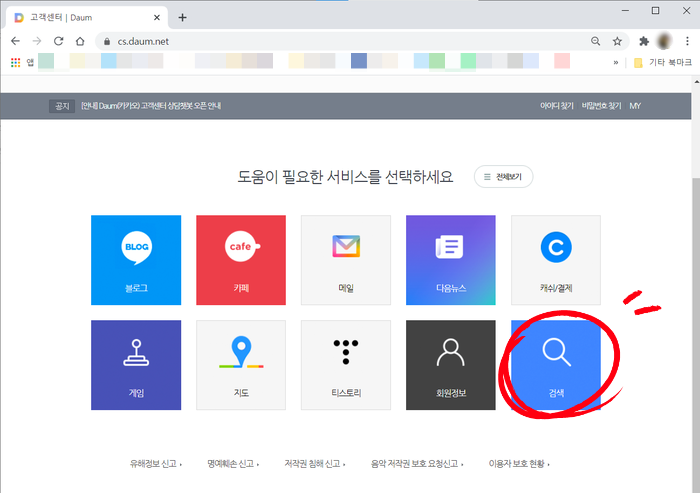Image resolution: width=700 pixels, height=493 pixels.
Task: Open the Daum News (다음뉴스) tile
Action: 450,260
